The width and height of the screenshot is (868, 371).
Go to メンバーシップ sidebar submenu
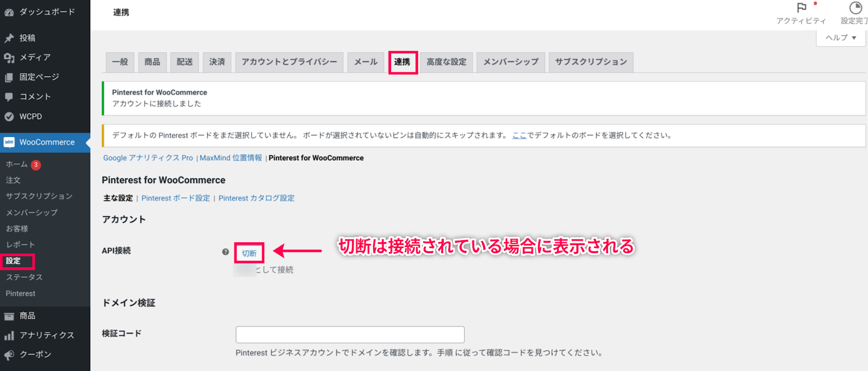pyautogui.click(x=31, y=212)
